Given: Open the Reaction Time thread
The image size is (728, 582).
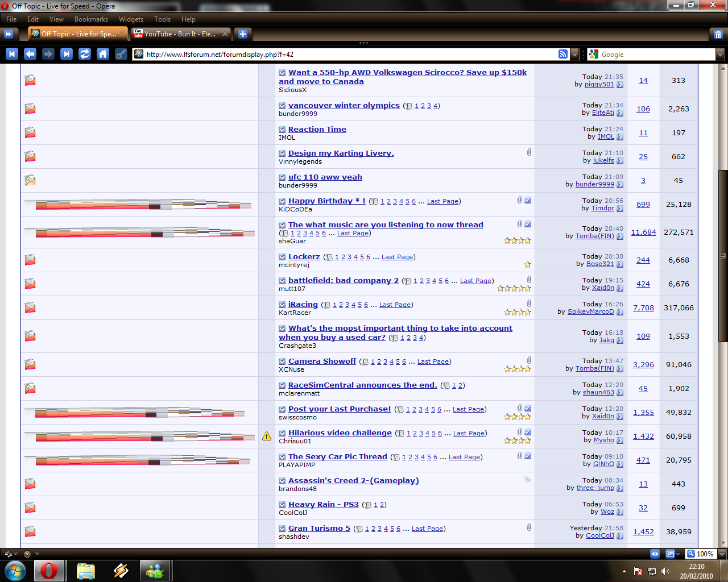Looking at the screenshot, I should coord(317,129).
